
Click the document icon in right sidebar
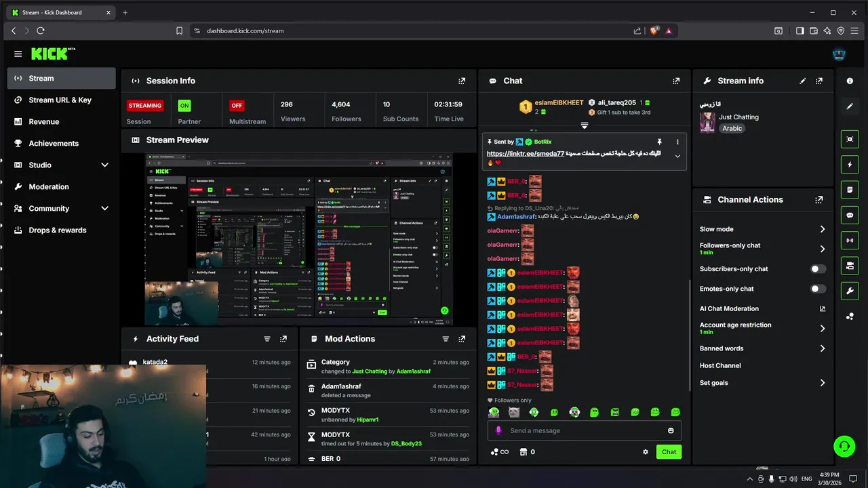pos(850,190)
